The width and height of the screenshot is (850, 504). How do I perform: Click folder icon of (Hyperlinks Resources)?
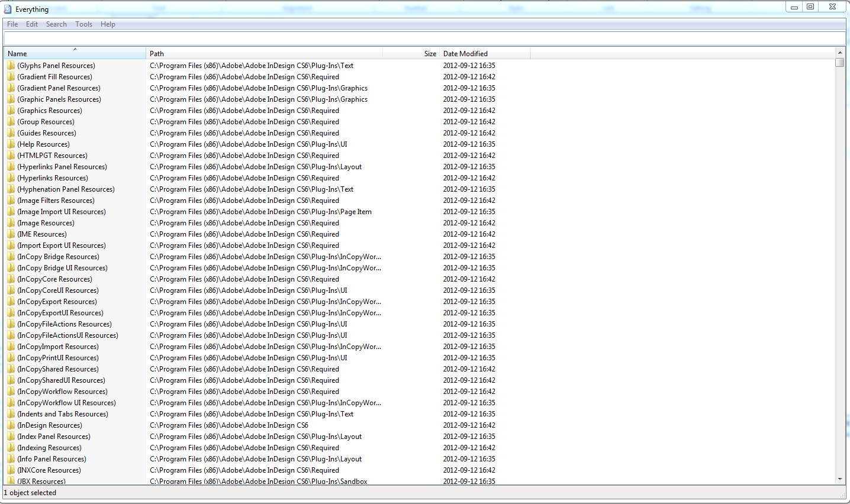pos(11,178)
